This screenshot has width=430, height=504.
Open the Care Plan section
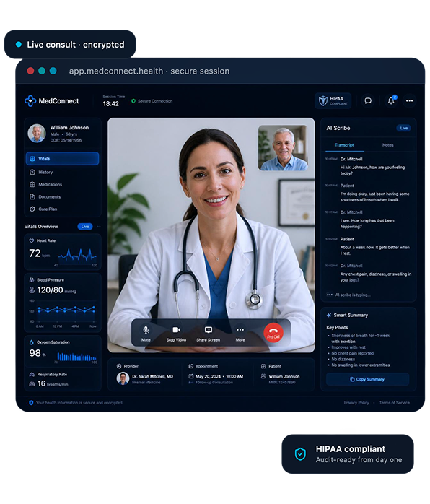[62, 209]
